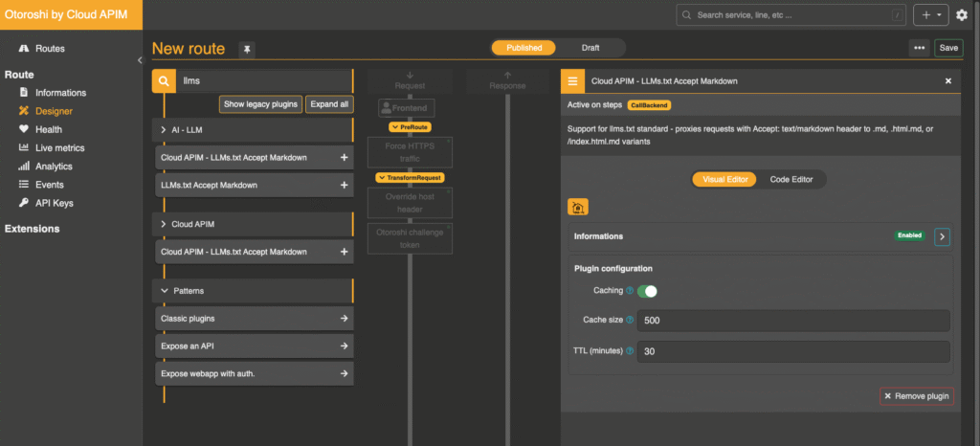Viewport: 980px width, 446px height.
Task: Collapse the AI - LLM plugin category
Action: point(163,130)
